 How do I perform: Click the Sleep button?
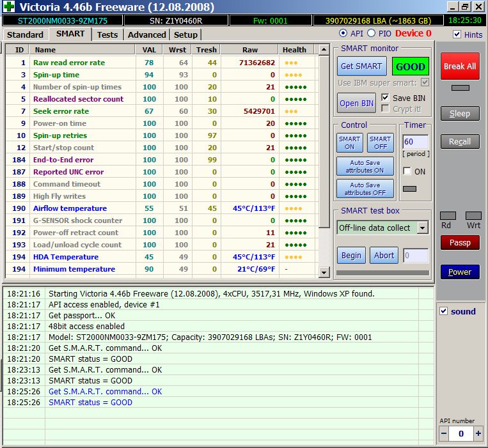pyautogui.click(x=460, y=114)
